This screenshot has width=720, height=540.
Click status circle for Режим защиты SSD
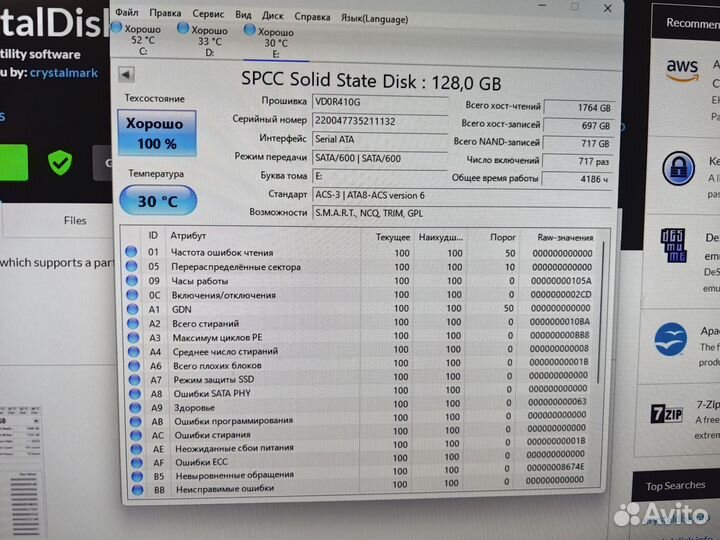135,379
